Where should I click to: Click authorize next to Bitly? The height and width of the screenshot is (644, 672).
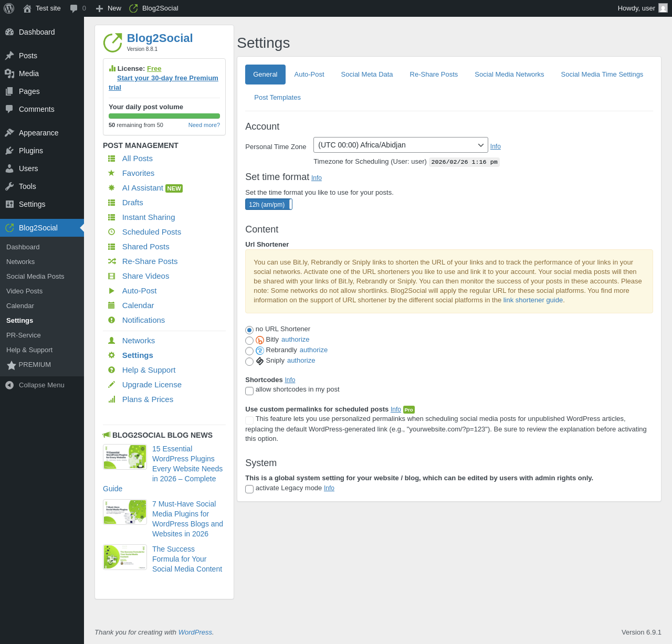tap(296, 340)
